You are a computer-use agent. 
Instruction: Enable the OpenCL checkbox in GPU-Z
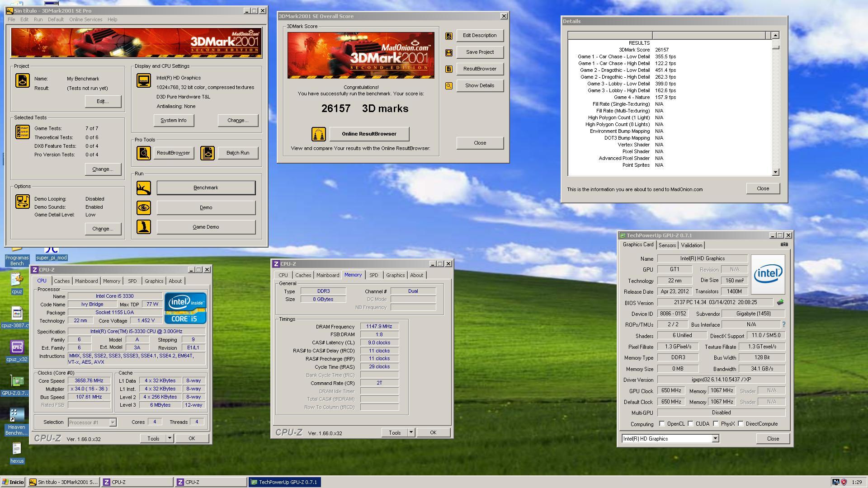coord(662,424)
